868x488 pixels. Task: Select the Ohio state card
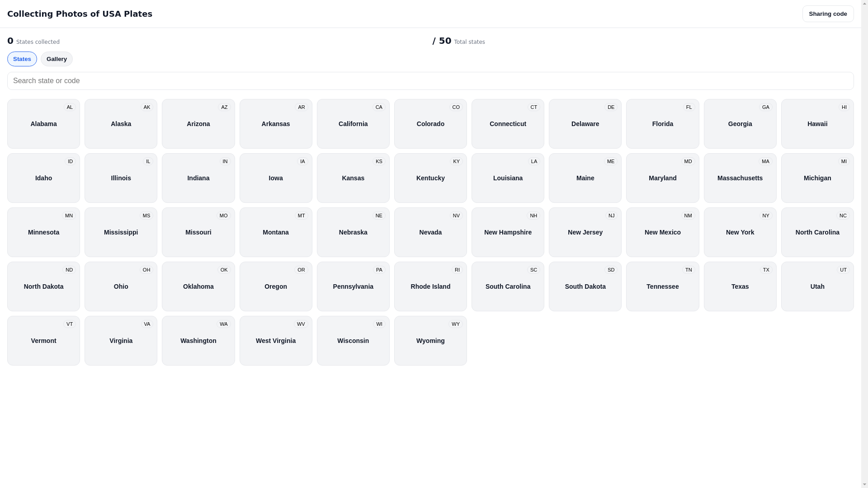pyautogui.click(x=121, y=286)
